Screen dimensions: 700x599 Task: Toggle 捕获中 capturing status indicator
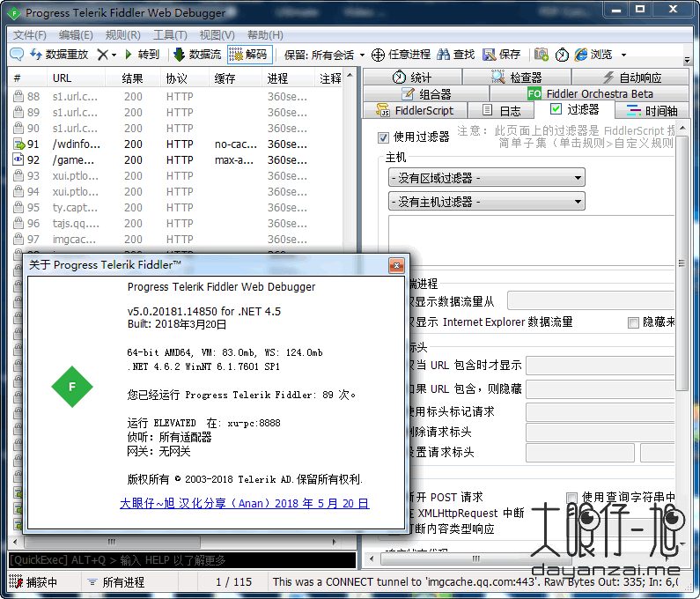[34, 582]
